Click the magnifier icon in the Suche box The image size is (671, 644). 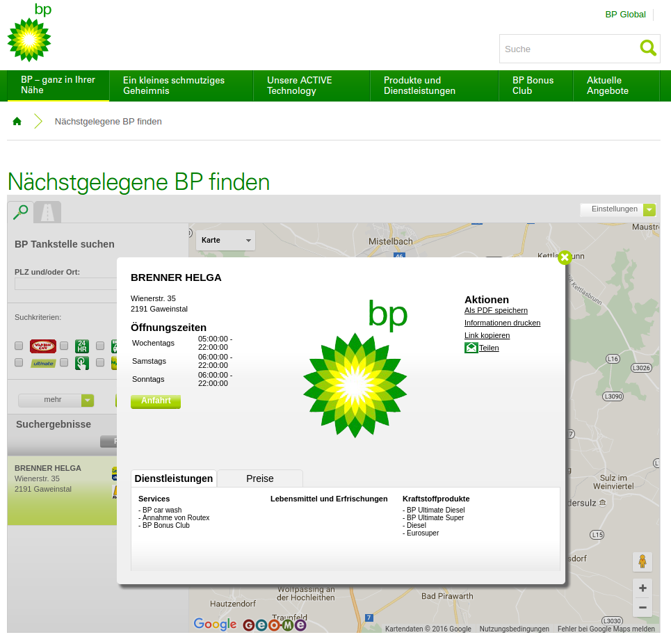click(x=648, y=48)
